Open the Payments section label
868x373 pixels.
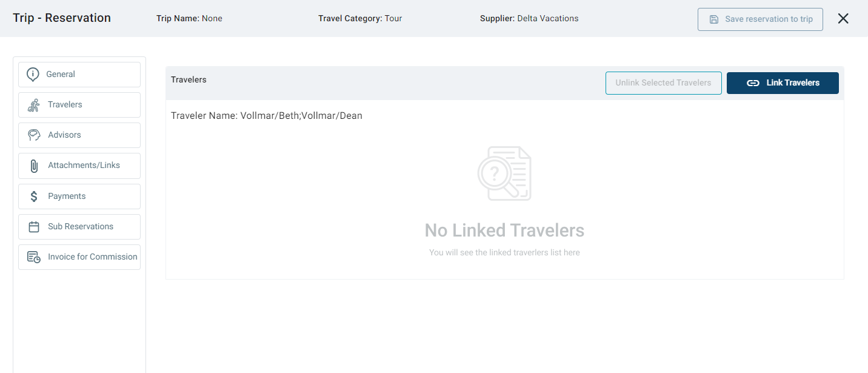[67, 197]
